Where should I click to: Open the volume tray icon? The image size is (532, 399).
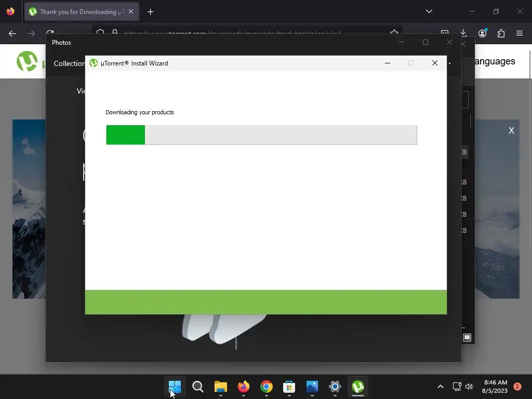(469, 387)
